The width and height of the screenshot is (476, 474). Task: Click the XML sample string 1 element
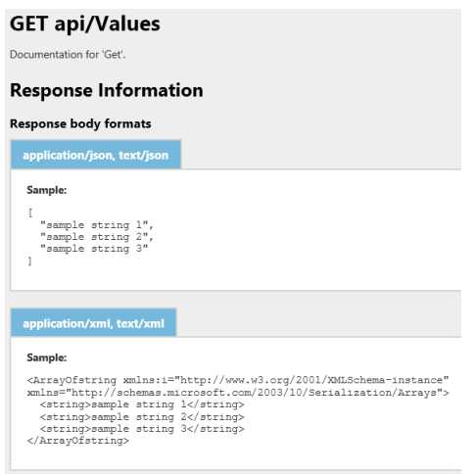tap(142, 404)
